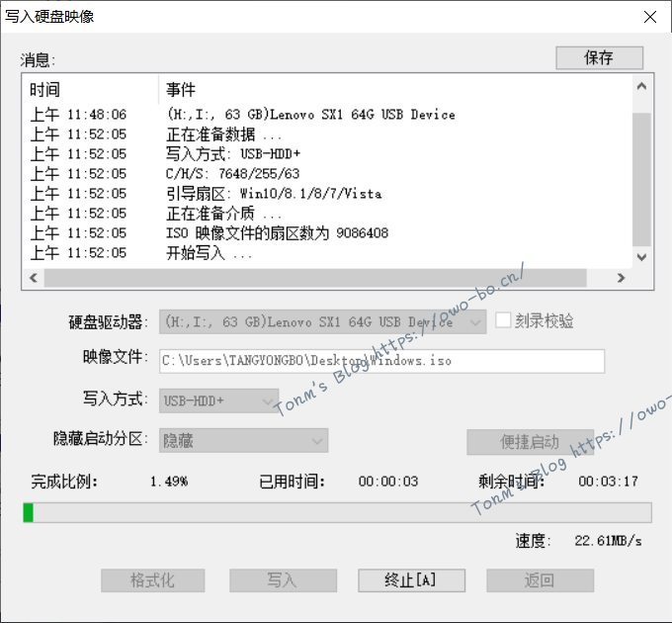Click the 事件 column header
672x623 pixels.
[x=395, y=89]
